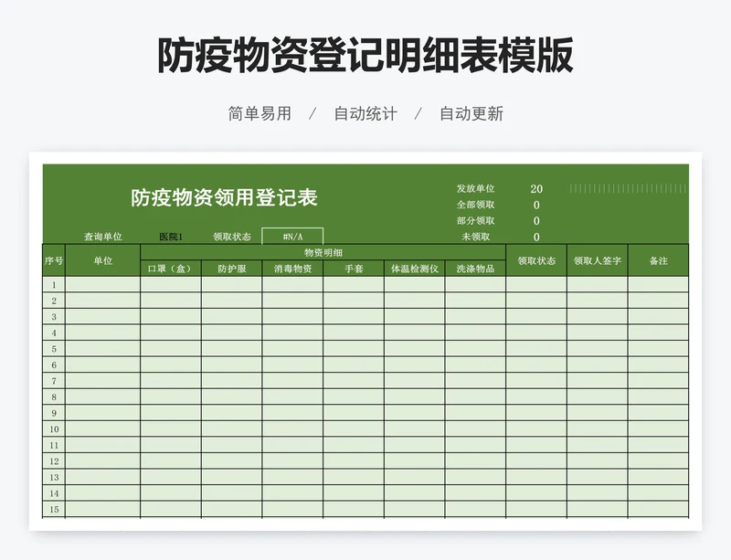Click row number 6 cell

[54, 365]
